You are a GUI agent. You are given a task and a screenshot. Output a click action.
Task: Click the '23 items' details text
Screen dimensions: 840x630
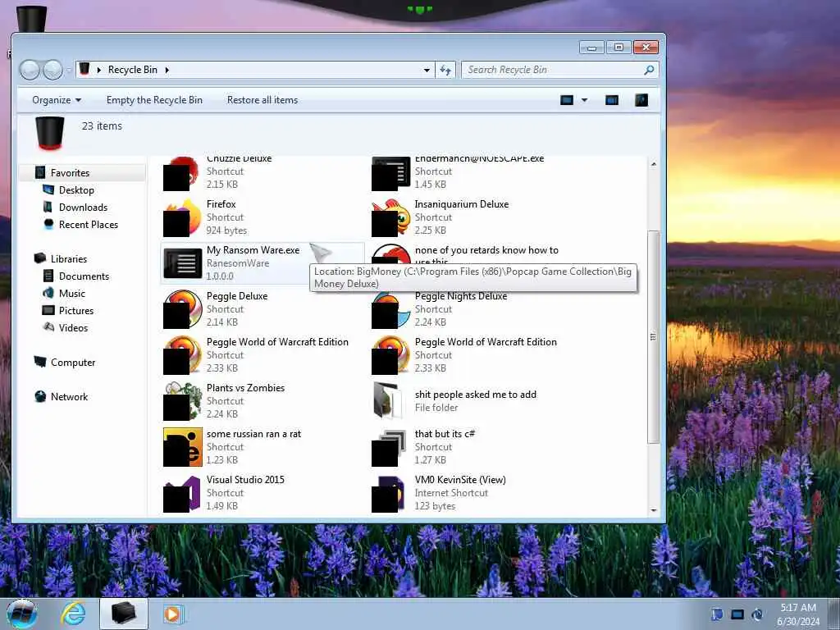click(x=102, y=126)
